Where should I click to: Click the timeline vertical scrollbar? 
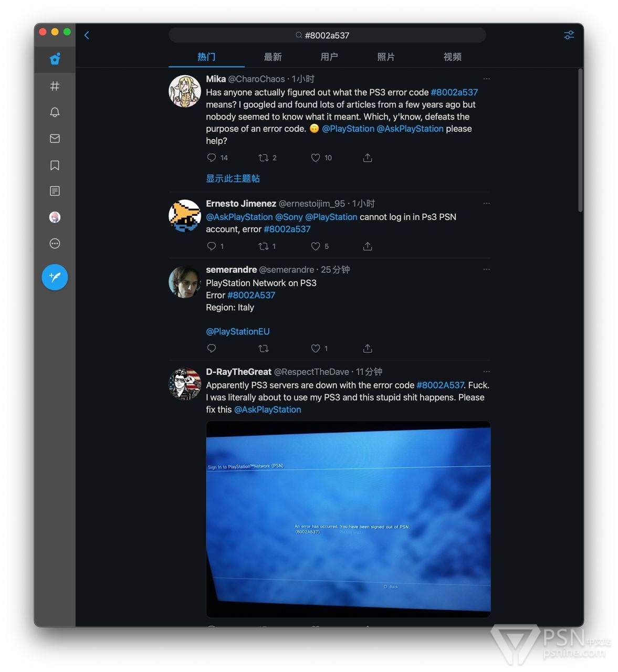click(x=580, y=141)
